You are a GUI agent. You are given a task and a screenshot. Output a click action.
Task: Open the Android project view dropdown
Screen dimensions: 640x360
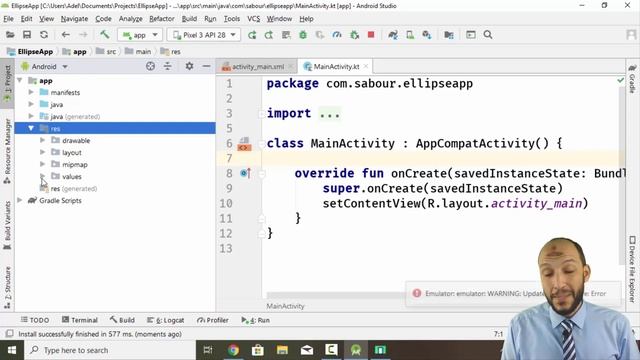[44, 66]
